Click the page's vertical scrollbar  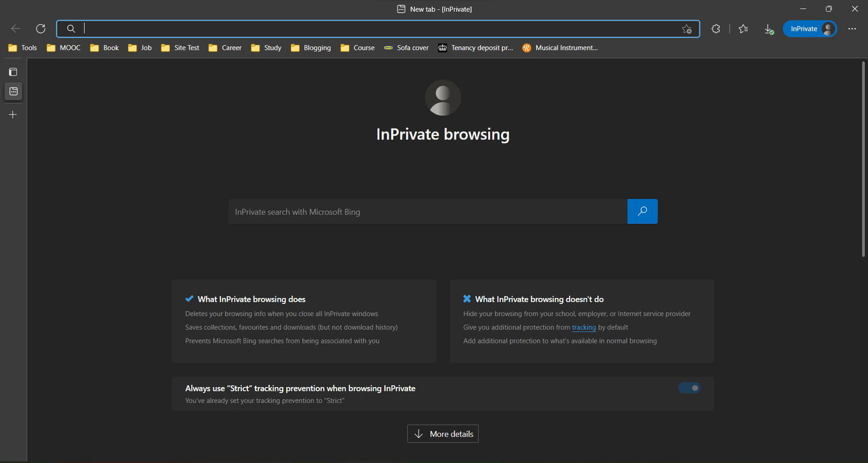pos(864,159)
